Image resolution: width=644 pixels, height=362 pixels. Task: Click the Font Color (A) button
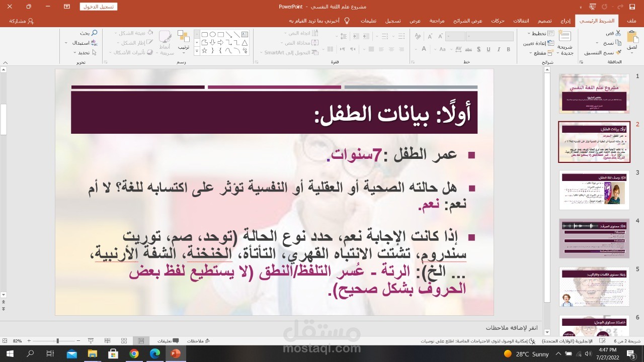(424, 49)
